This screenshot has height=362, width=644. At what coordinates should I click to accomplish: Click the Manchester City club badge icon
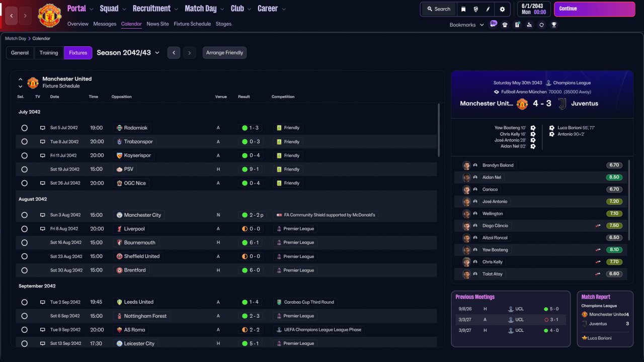[119, 215]
